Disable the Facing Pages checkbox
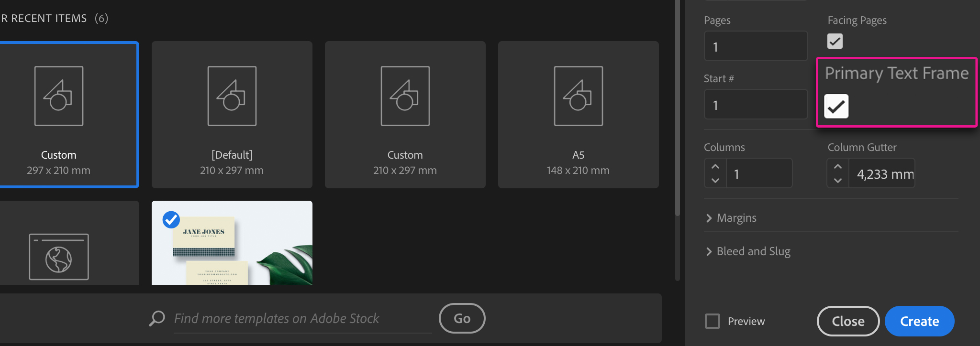 (x=835, y=42)
